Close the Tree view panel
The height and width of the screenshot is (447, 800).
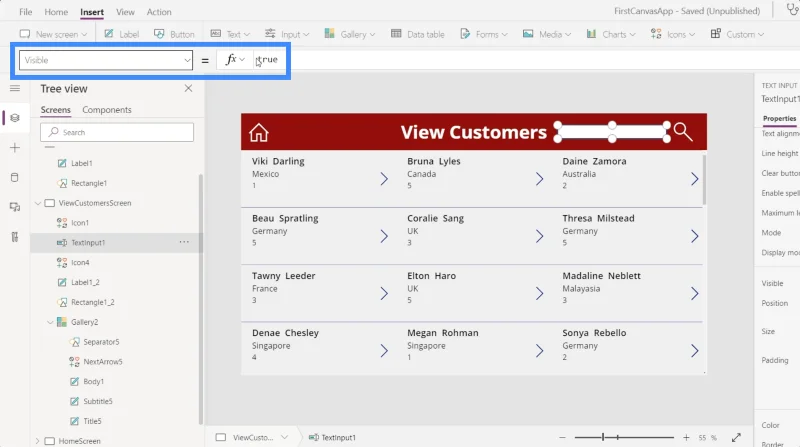188,88
